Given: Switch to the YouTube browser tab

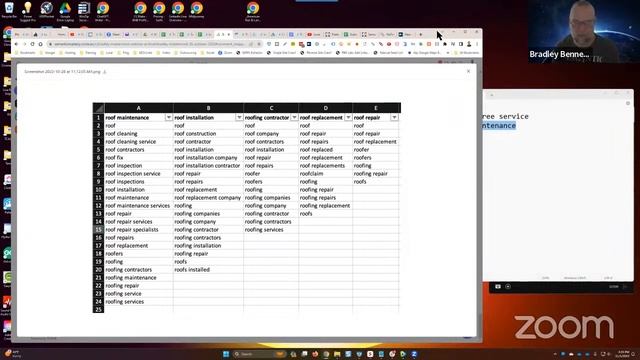Looking at the screenshot, I should tap(314, 34).
